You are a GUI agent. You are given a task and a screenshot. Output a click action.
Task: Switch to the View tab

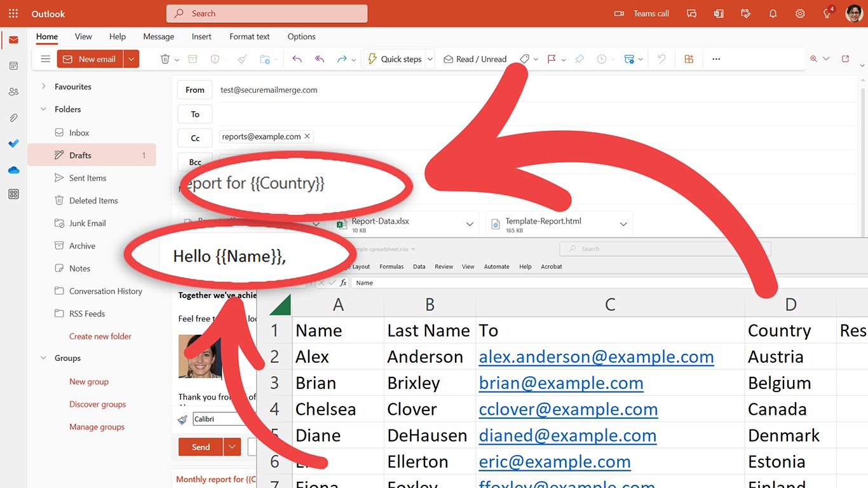[x=83, y=37]
